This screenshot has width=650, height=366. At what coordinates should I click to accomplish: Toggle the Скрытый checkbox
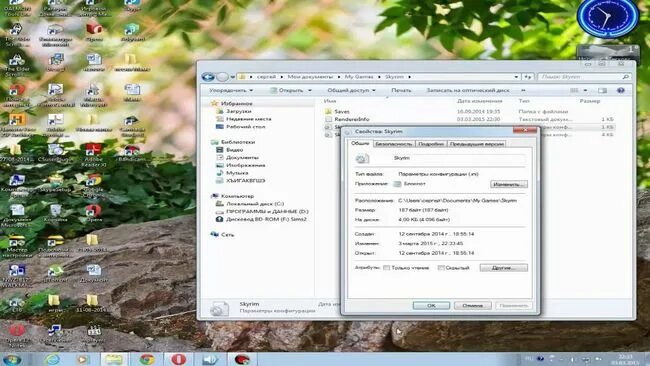[441, 268]
